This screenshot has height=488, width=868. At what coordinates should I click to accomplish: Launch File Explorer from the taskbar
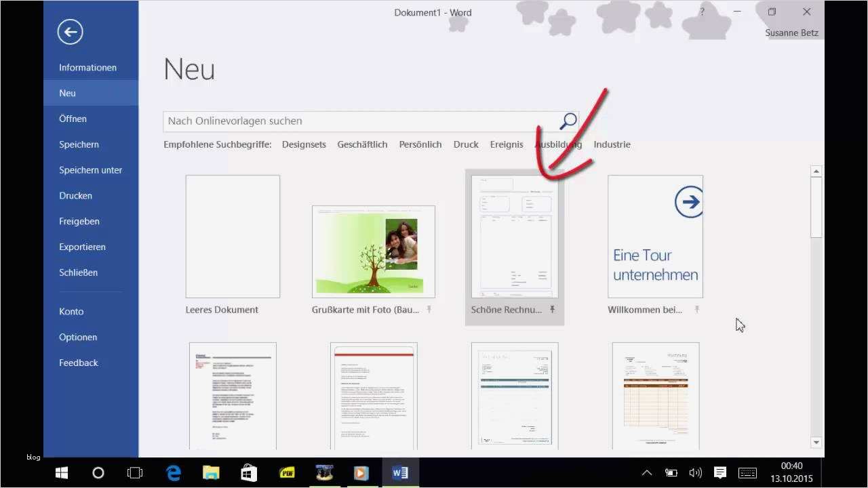click(x=211, y=472)
